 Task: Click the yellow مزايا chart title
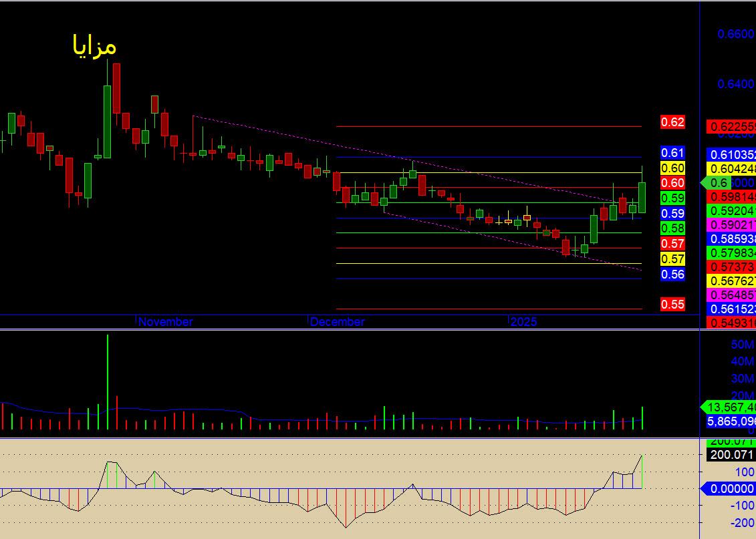[x=94, y=46]
